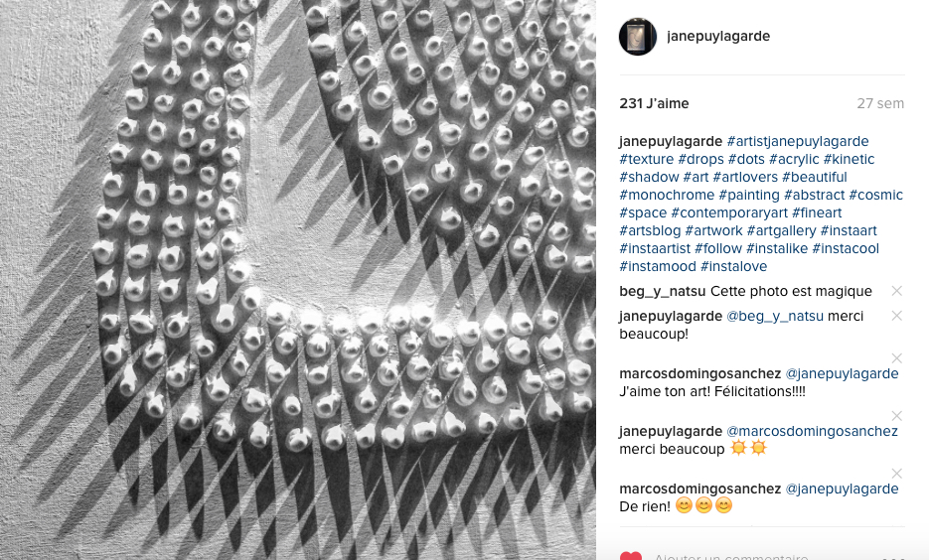This screenshot has width=929, height=560.
Task: Delete the "J'aime ton art!" comment via X
Action: tap(896, 358)
